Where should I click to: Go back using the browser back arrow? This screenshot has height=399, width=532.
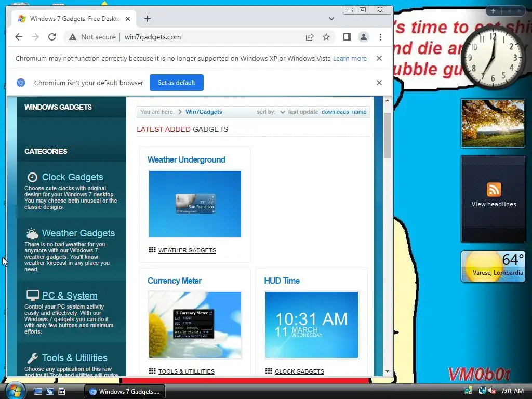19,37
